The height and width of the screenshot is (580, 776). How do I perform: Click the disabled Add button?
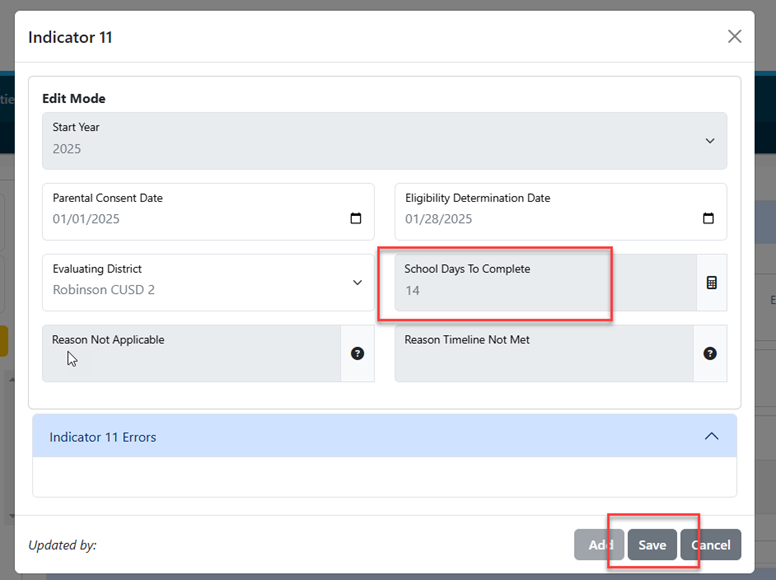tap(599, 545)
